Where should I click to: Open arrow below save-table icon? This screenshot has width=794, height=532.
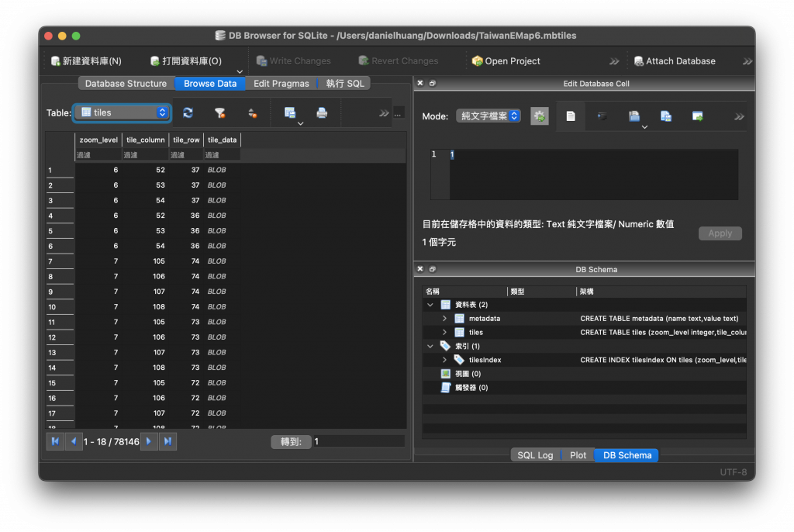coord(300,123)
